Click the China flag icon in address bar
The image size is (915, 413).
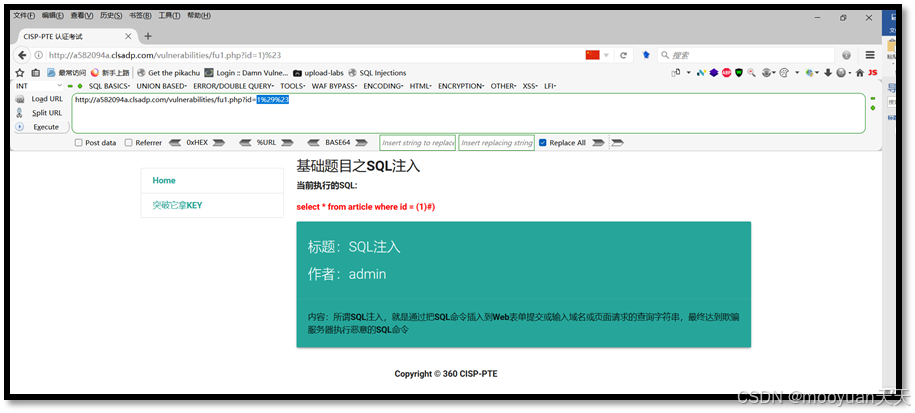592,55
